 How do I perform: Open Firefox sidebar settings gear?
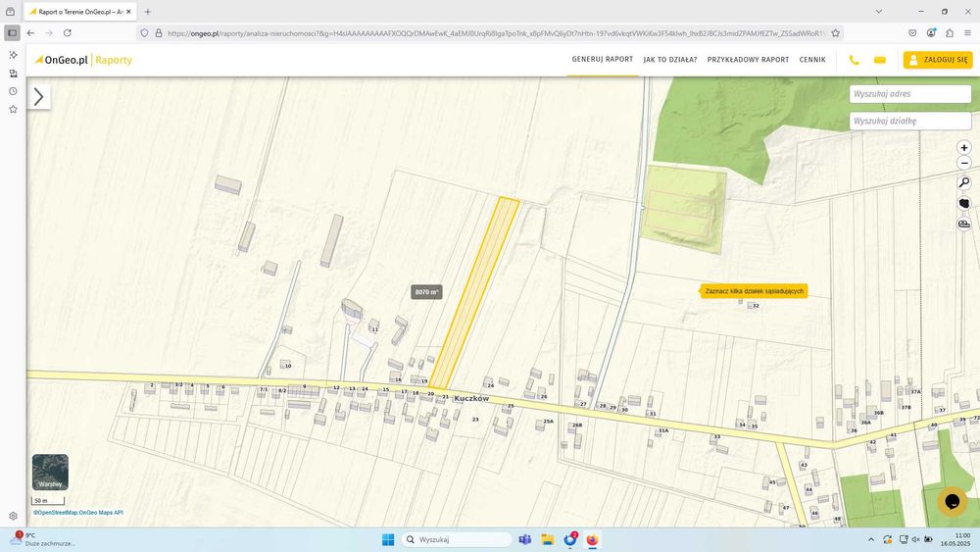click(x=13, y=517)
